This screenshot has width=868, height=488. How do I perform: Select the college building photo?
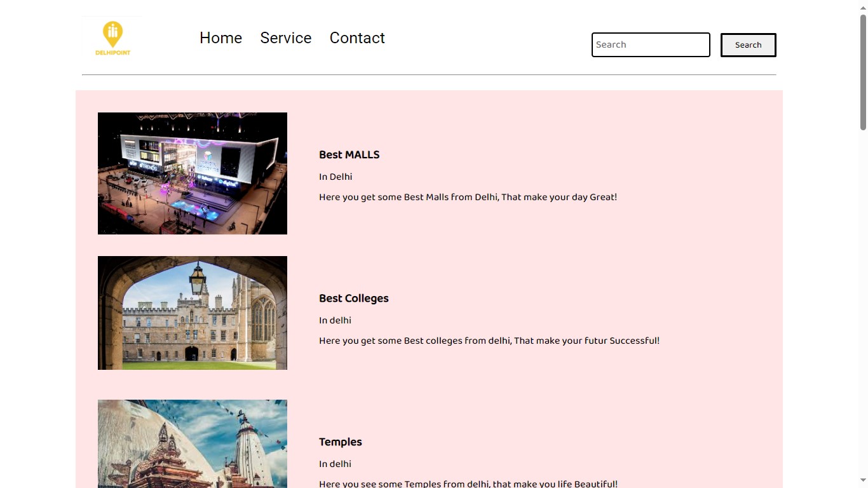point(193,313)
